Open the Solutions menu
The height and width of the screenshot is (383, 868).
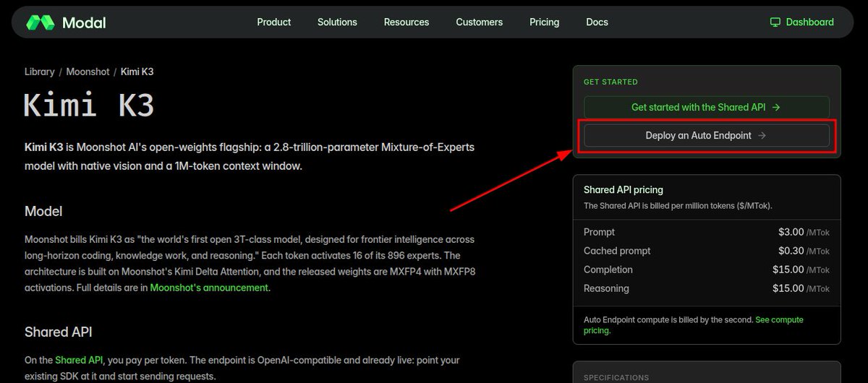click(337, 22)
